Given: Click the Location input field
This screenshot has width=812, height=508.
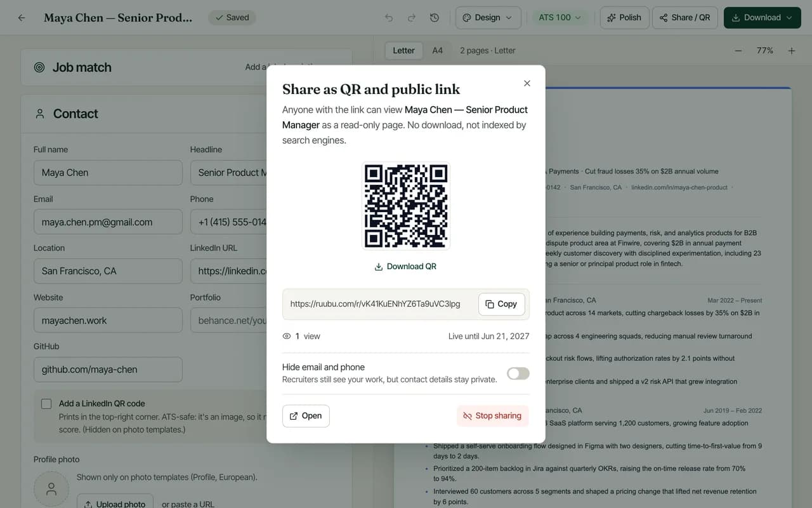Looking at the screenshot, I should click(x=108, y=271).
